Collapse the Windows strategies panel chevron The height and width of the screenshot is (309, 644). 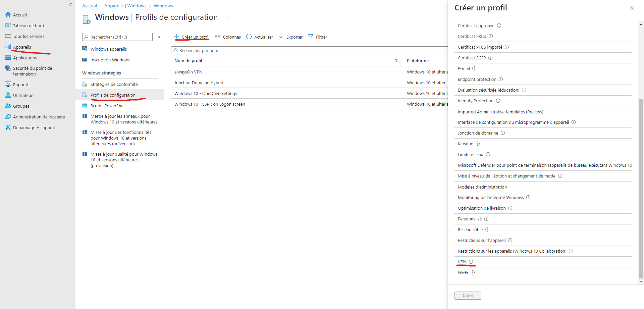pyautogui.click(x=159, y=37)
